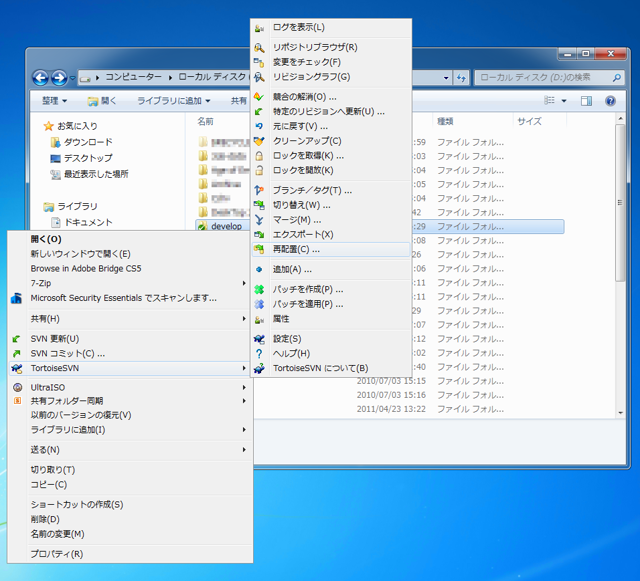Click the revision graph icon beside リビジョングラフ
640x581 pixels.
(259, 77)
